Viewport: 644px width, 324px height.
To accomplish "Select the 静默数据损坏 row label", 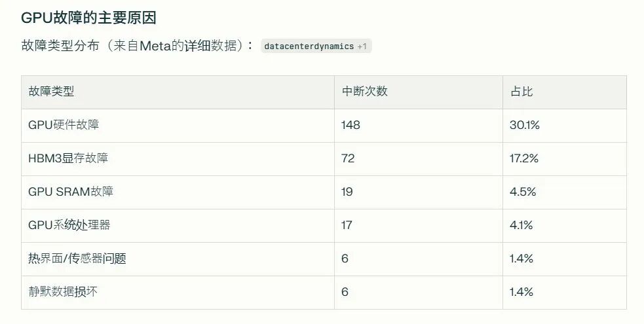I will pyautogui.click(x=63, y=292).
